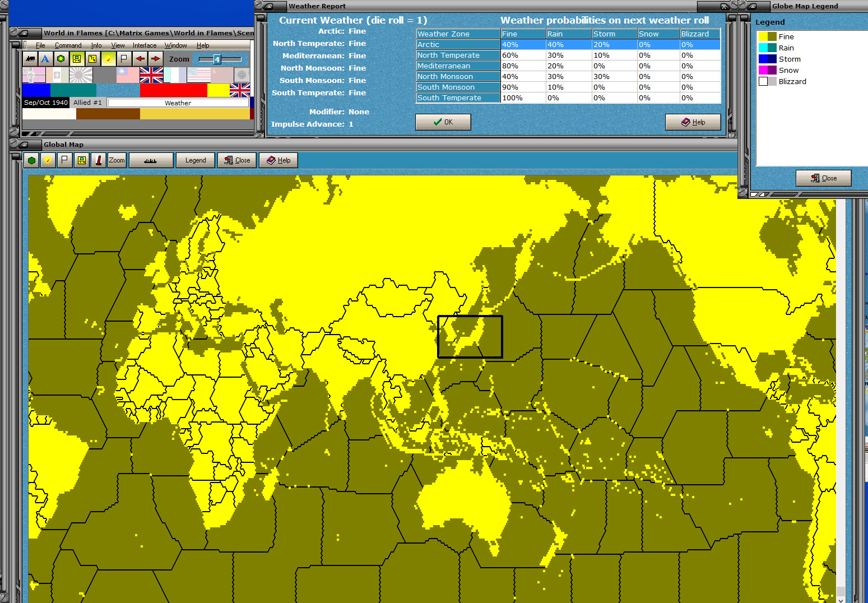Select the train movement icon

pyautogui.click(x=30, y=58)
